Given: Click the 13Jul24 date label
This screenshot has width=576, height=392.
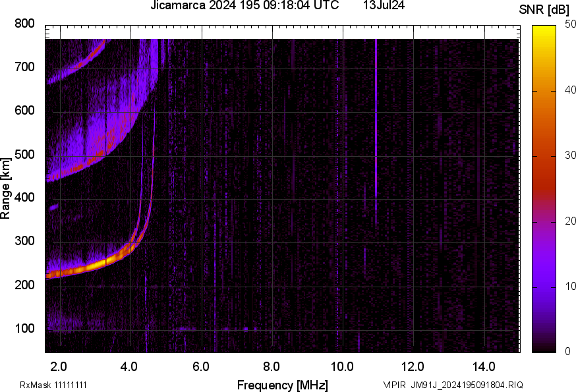Looking at the screenshot, I should tap(384, 6).
